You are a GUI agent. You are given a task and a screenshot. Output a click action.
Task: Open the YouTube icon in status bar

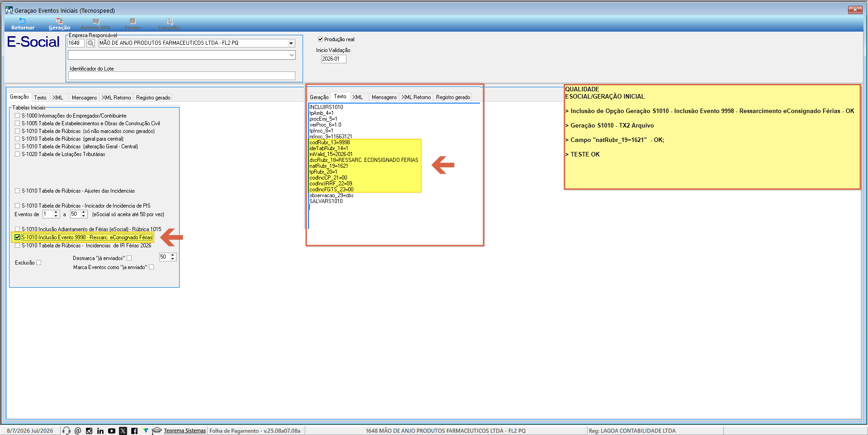coord(112,430)
